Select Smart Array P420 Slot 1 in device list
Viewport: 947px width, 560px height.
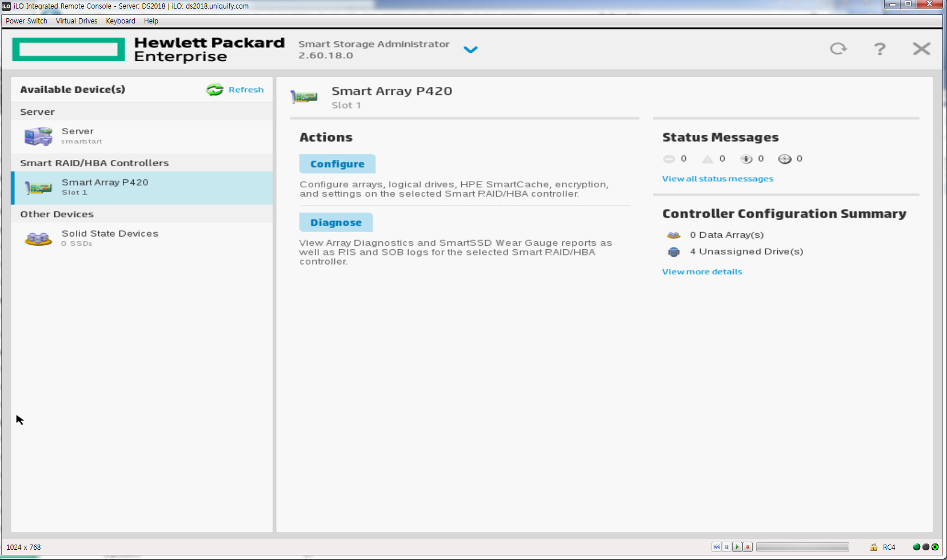[142, 187]
